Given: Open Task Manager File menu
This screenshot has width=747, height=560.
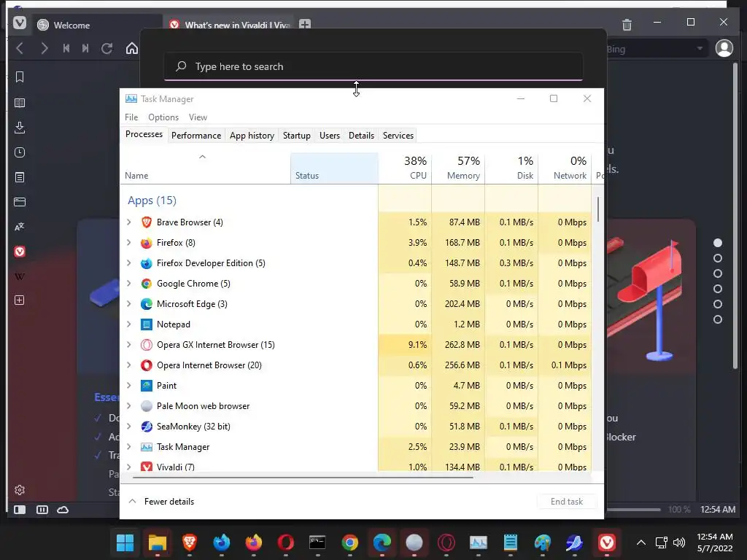Looking at the screenshot, I should [x=131, y=117].
